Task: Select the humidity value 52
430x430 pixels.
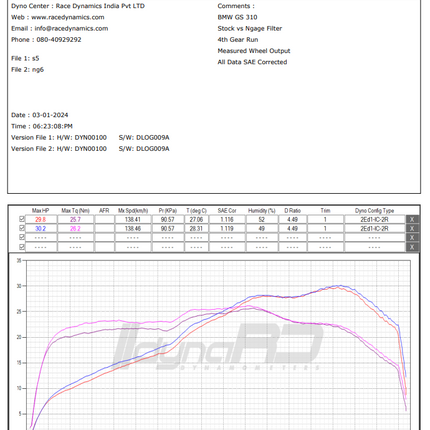Action: pos(262,219)
